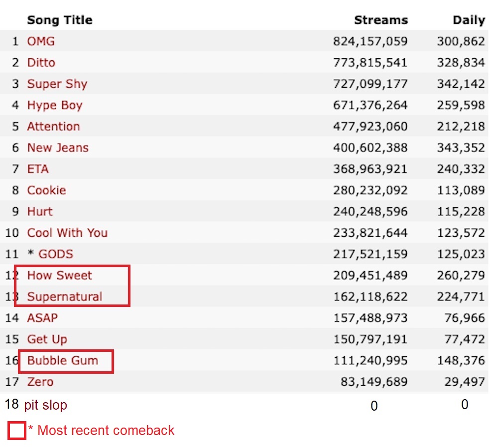Click the Daily column header
This screenshot has height=448, width=490.
469,20
